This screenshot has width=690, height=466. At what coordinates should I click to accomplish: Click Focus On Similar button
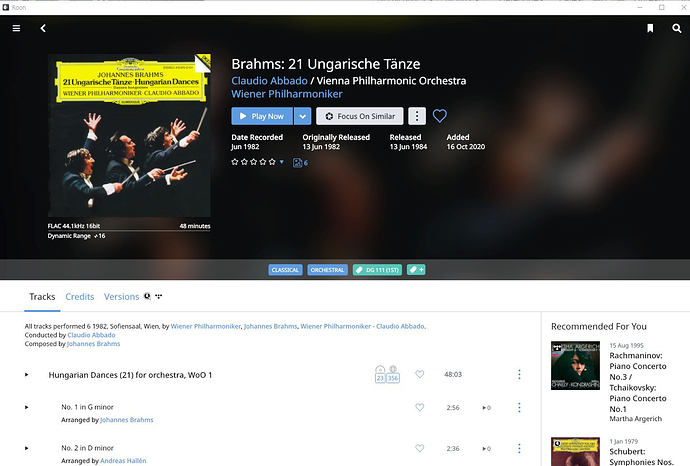360,116
